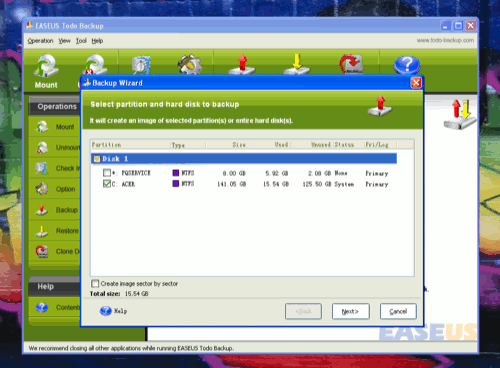Screen dimensions: 500x368
Task: Open the Operation menu
Action: [x=40, y=41]
